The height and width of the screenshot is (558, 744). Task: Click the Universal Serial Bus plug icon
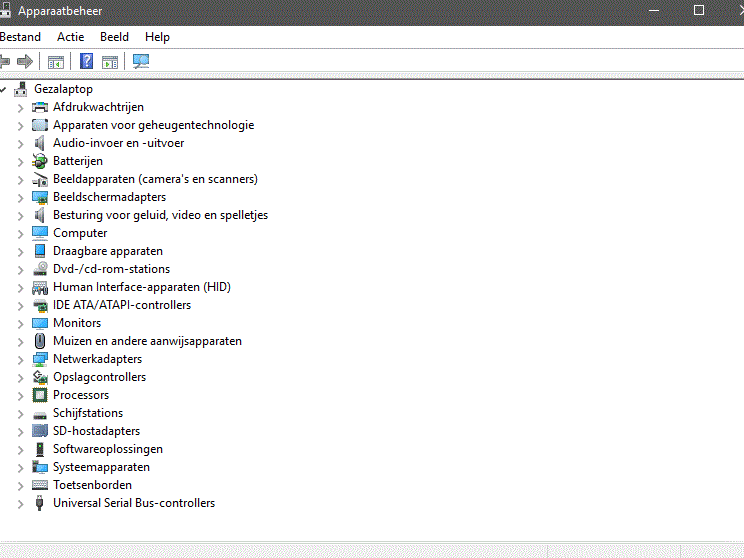pyautogui.click(x=40, y=503)
